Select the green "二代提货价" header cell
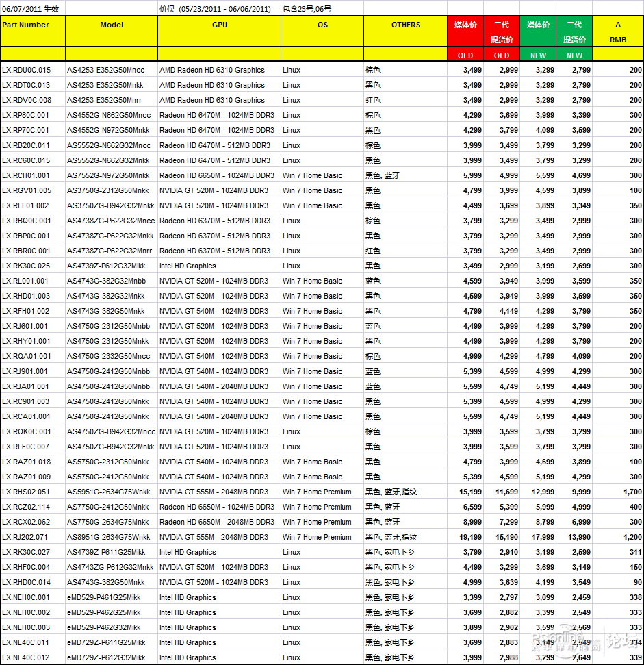The height and width of the screenshot is (665, 644). pyautogui.click(x=574, y=32)
